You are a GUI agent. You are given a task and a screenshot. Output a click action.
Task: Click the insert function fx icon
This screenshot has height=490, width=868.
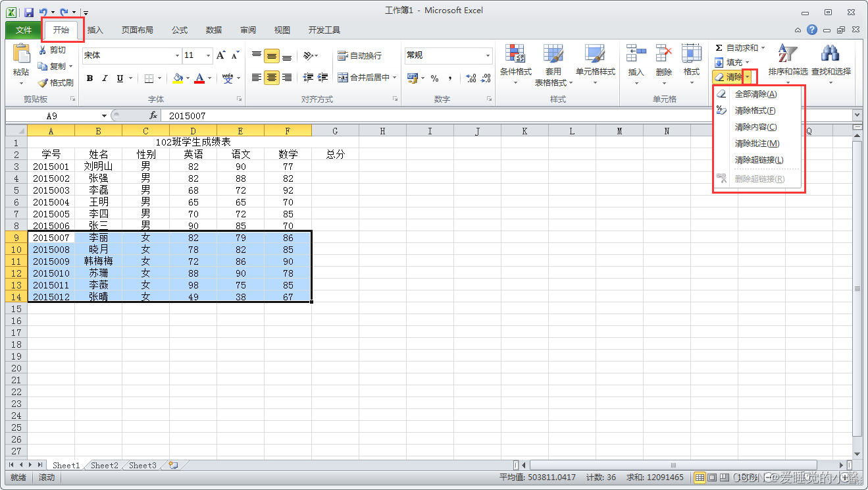(153, 115)
